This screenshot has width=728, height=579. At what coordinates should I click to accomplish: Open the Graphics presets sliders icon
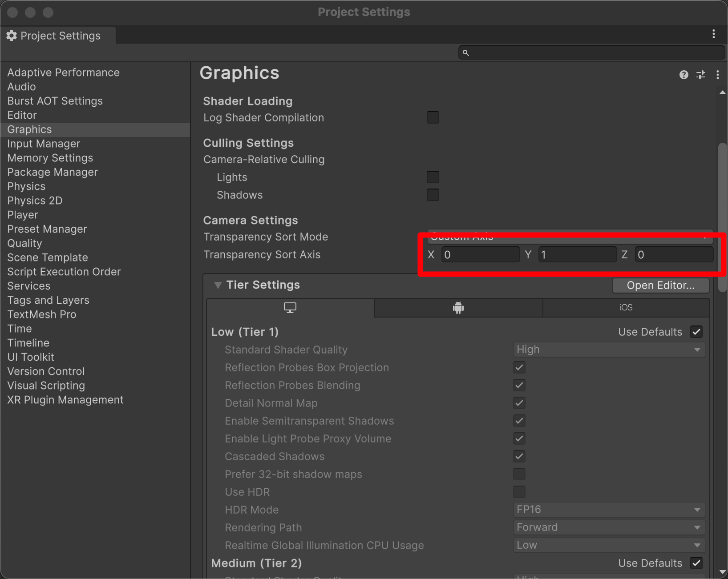(x=701, y=75)
